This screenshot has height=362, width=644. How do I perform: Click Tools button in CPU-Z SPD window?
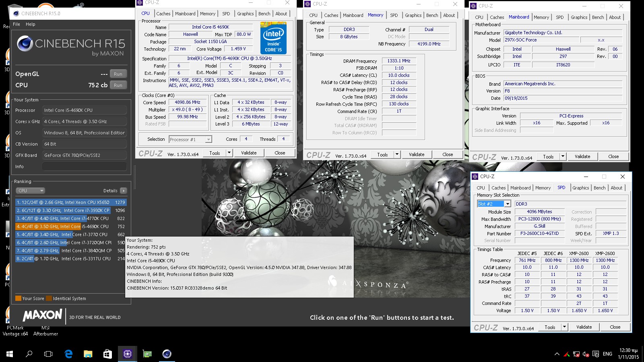[550, 327]
